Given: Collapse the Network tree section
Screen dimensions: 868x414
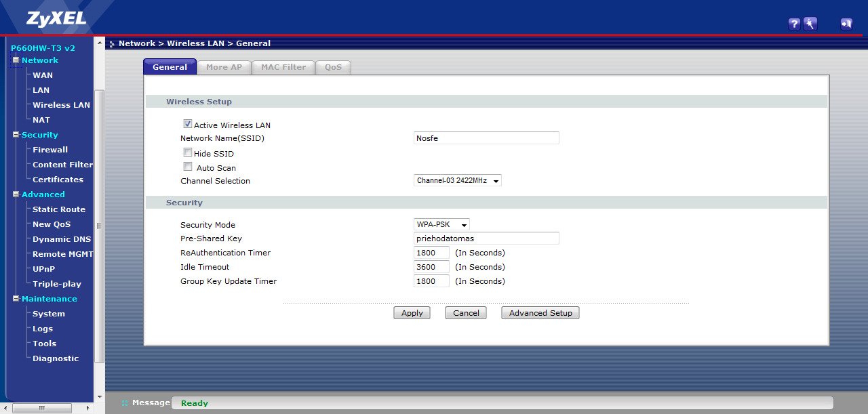Looking at the screenshot, I should [x=16, y=60].
